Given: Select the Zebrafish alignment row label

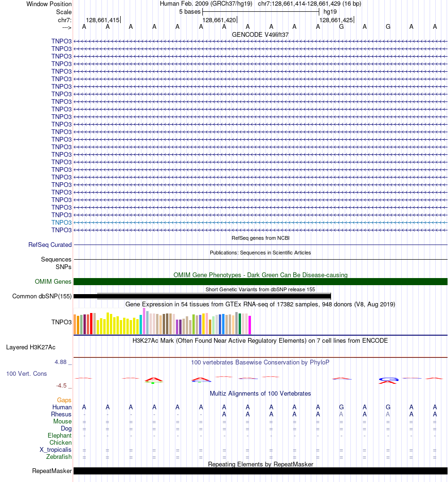Looking at the screenshot, I should click(x=58, y=457).
